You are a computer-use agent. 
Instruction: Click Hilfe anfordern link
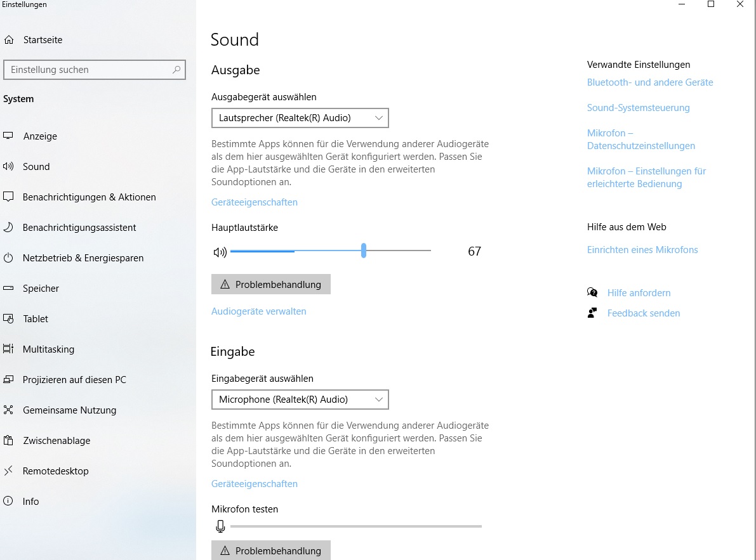[639, 293]
